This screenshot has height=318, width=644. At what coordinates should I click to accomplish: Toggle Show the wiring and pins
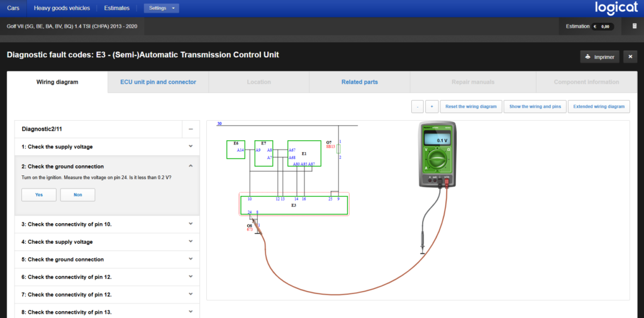tap(535, 106)
